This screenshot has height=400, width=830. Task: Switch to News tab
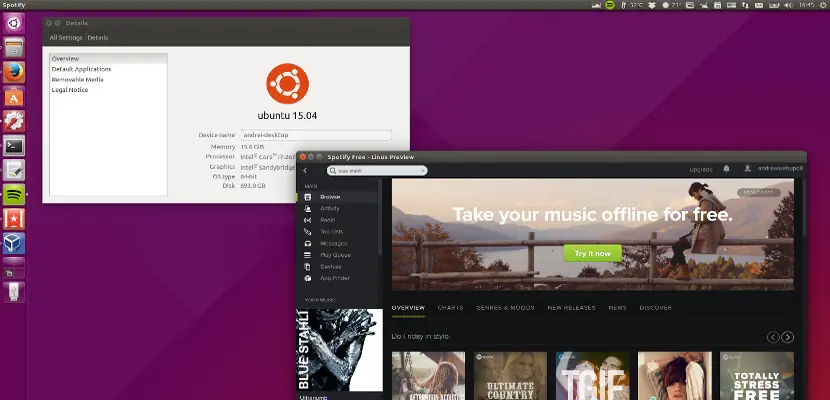pos(617,307)
